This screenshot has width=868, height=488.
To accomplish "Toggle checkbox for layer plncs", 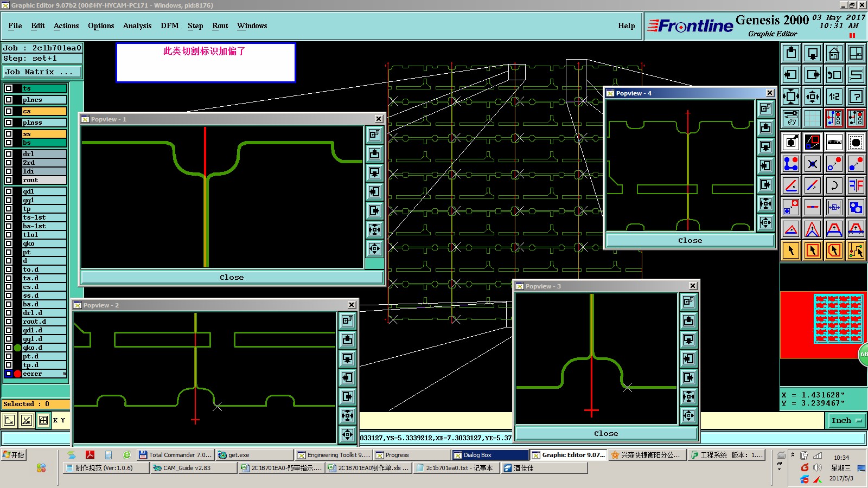I will 9,100.
